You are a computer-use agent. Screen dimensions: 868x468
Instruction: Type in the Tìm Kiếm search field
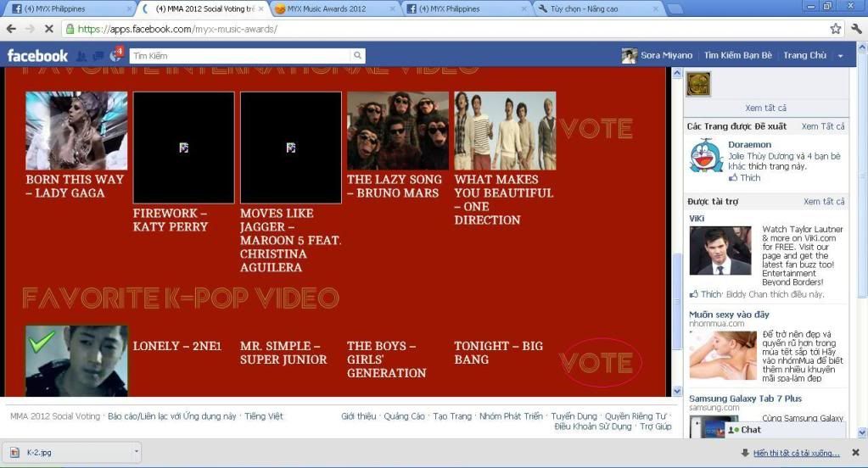tap(240, 55)
